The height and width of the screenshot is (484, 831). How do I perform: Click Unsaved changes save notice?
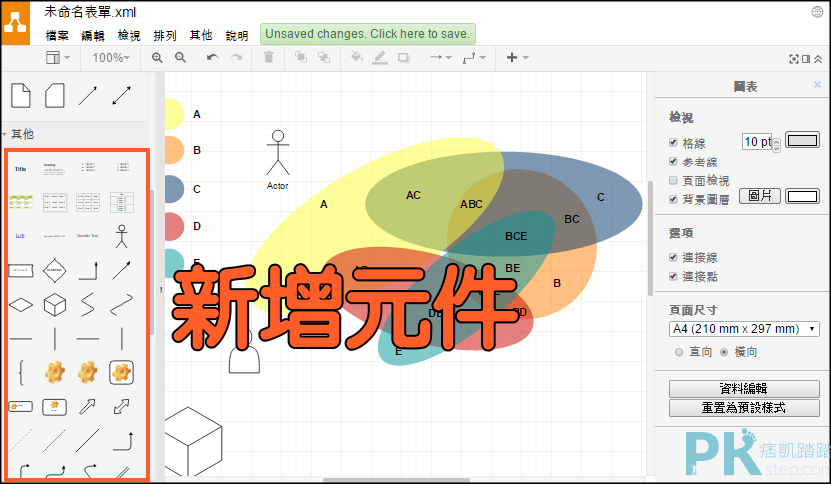tap(368, 34)
